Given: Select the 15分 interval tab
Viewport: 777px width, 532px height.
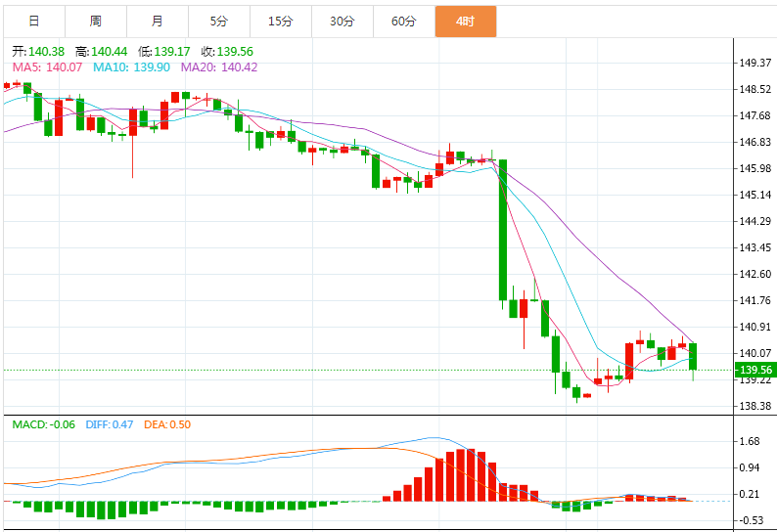Looking at the screenshot, I should point(281,22).
